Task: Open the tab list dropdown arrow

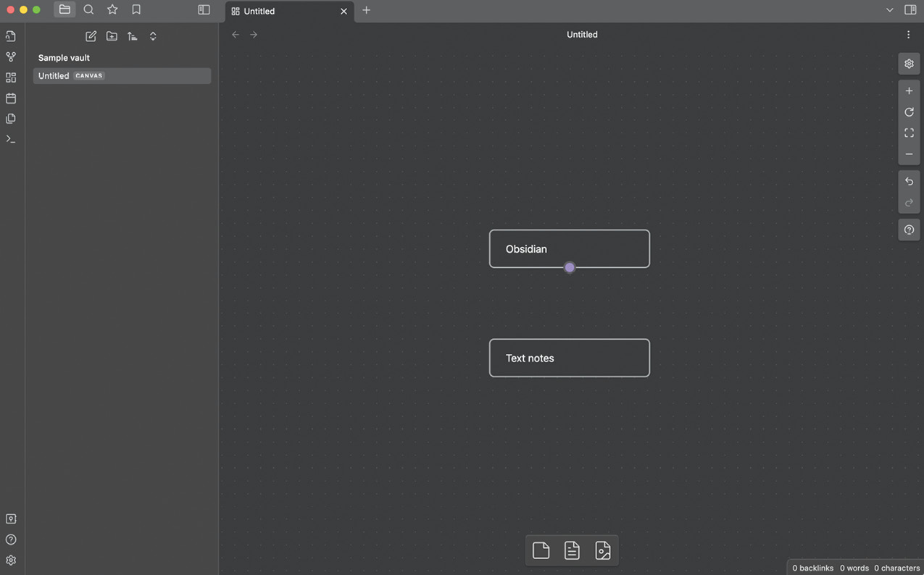Action: coord(889,10)
